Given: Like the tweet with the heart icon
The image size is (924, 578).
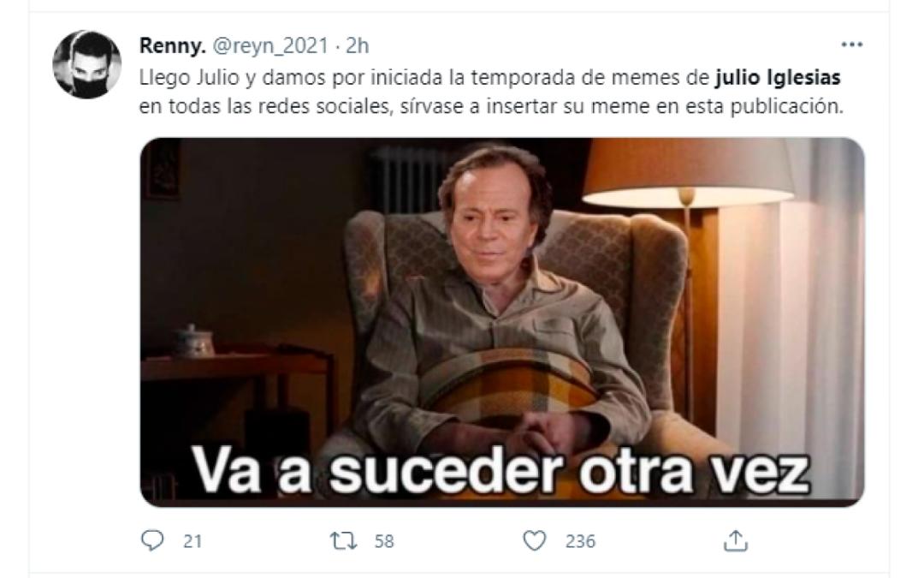Looking at the screenshot, I should 535,540.
